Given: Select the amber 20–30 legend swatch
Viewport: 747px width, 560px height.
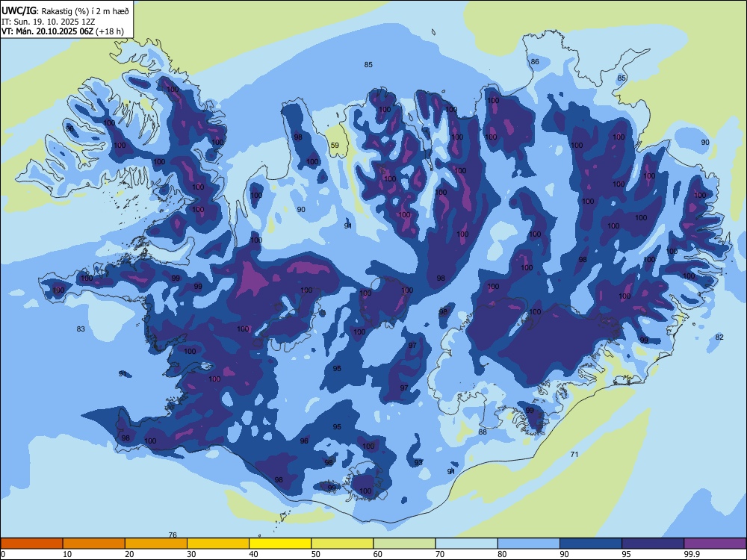Looking at the screenshot, I should point(156,544).
